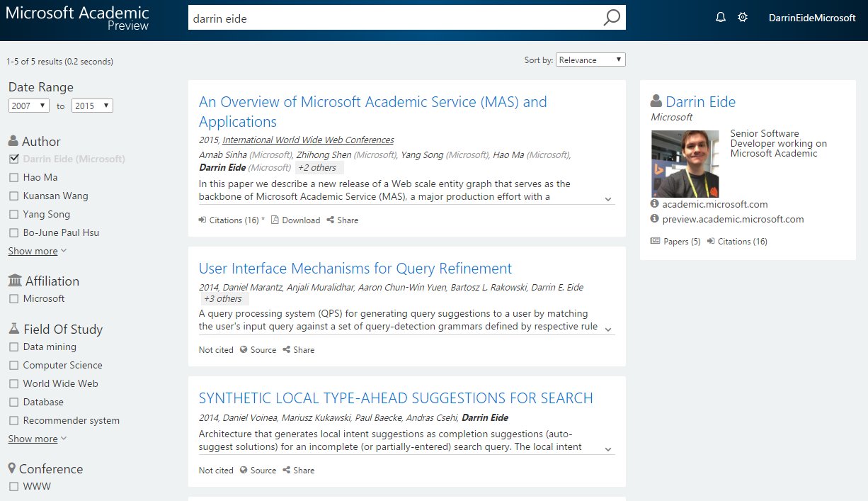Image resolution: width=868 pixels, height=501 pixels.
Task: Share the User Interface Mechanisms paper
Action: coord(298,350)
